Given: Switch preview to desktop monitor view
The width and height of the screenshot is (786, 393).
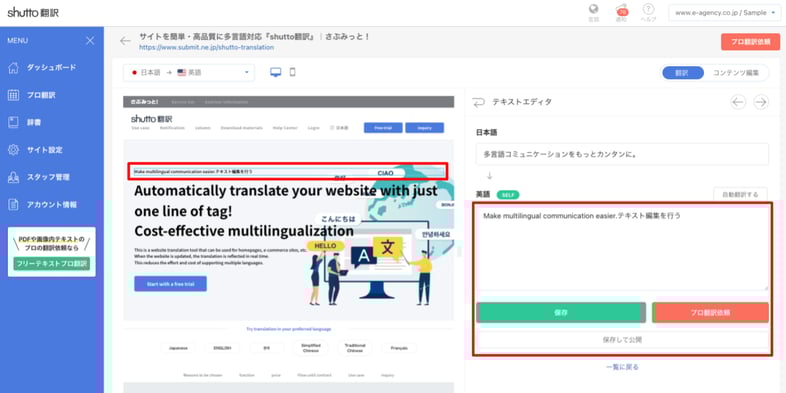Looking at the screenshot, I should [276, 72].
